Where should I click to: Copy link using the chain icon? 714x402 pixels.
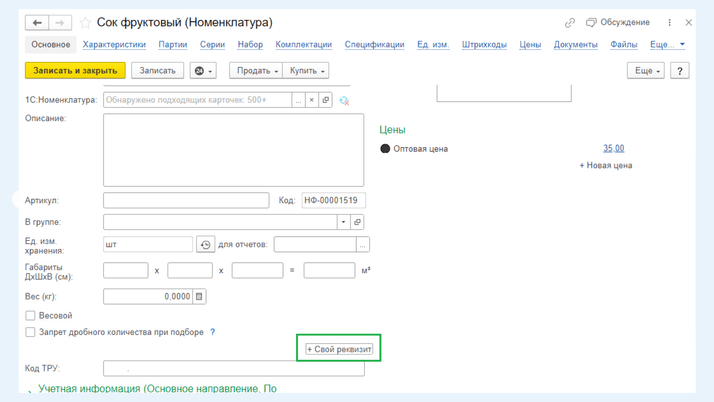point(570,22)
